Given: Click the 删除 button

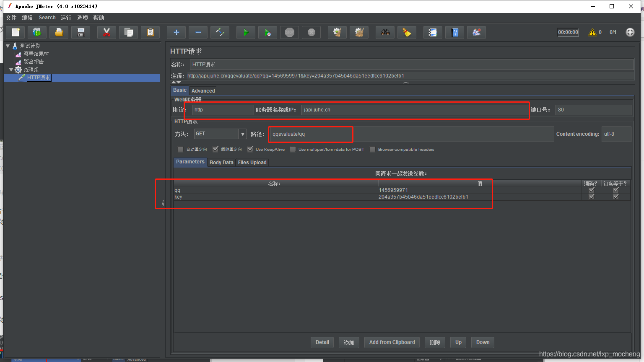Looking at the screenshot, I should coord(435,342).
